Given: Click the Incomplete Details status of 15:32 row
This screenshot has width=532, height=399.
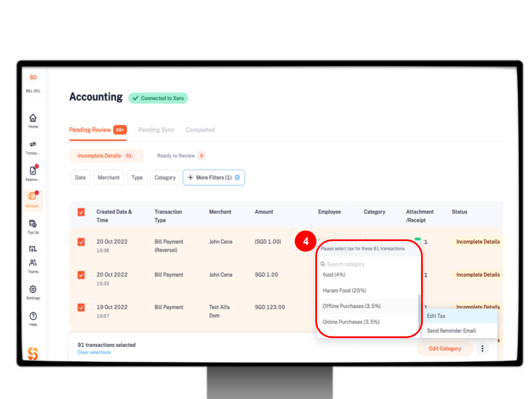Looking at the screenshot, I should click(x=478, y=274).
